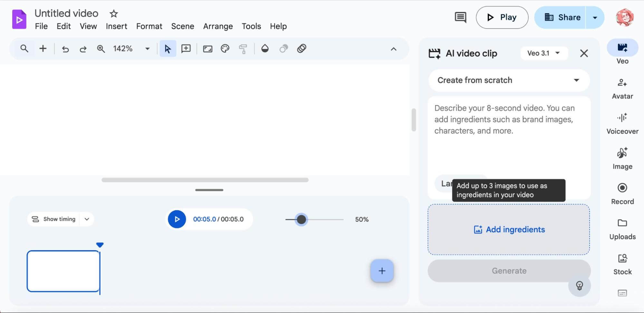Viewport: 644px width, 313px height.
Task: Open the Stock media panel
Action: click(622, 264)
